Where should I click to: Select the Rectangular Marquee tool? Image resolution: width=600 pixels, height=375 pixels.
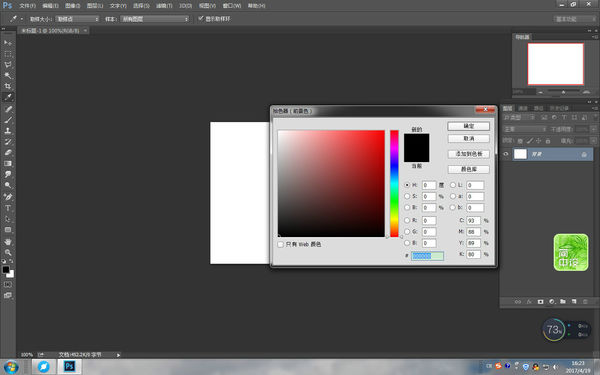[x=8, y=54]
